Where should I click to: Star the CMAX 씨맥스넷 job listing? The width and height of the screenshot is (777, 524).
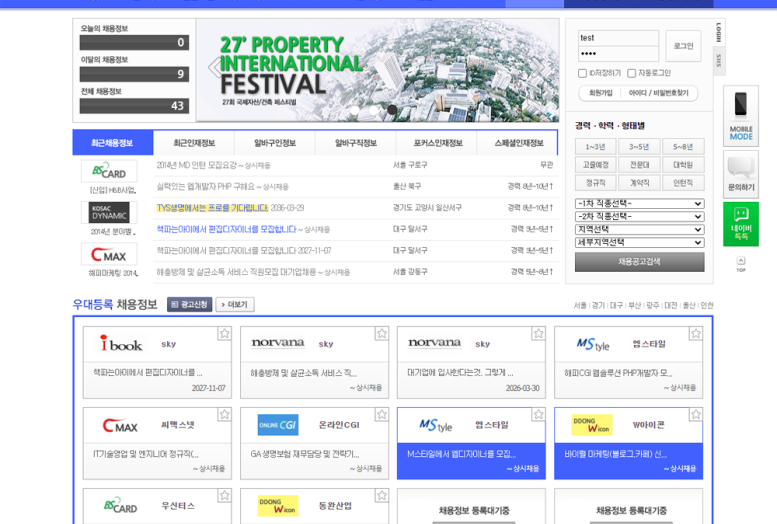tap(224, 414)
